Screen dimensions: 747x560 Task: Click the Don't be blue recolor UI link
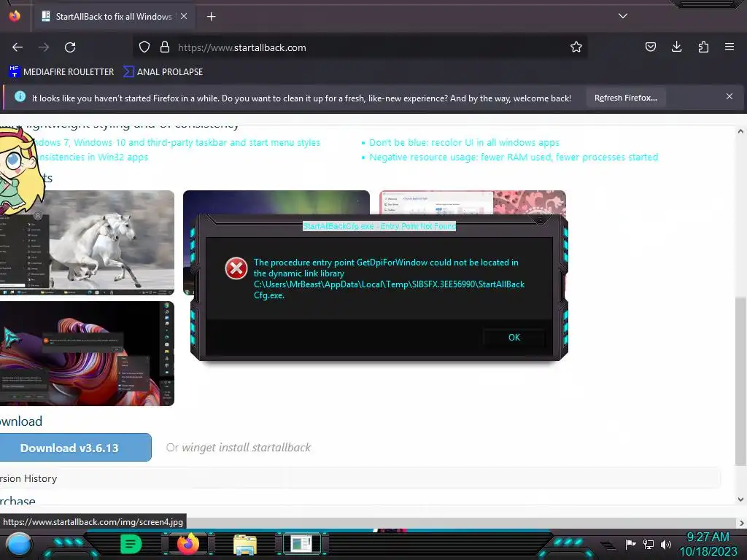tap(464, 142)
